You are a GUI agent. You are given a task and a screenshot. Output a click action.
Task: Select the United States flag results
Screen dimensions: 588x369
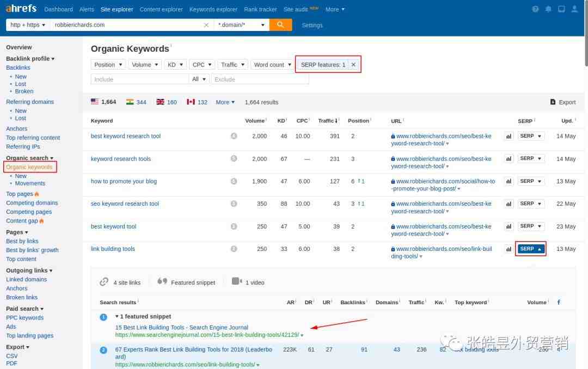(103, 102)
